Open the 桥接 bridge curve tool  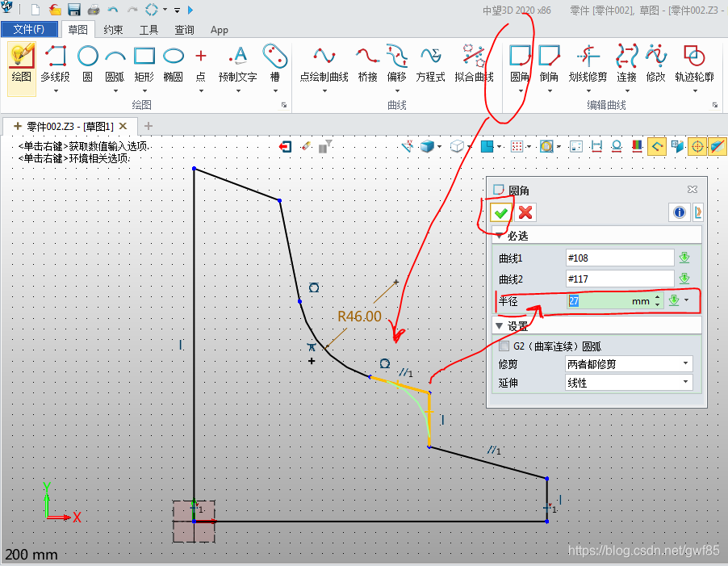point(367,64)
